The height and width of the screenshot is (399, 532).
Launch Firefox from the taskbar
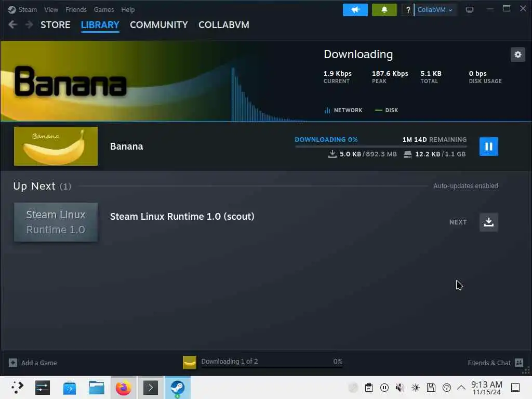point(124,388)
